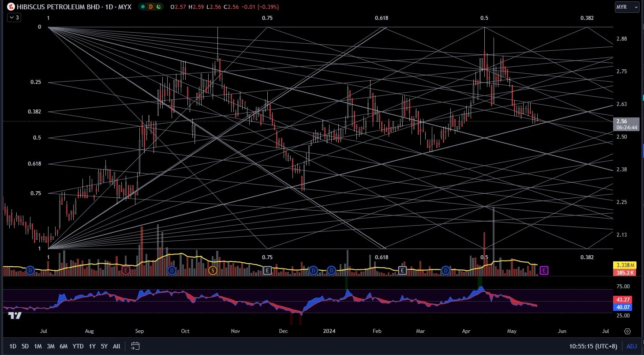Select the 3M time range

point(51,346)
